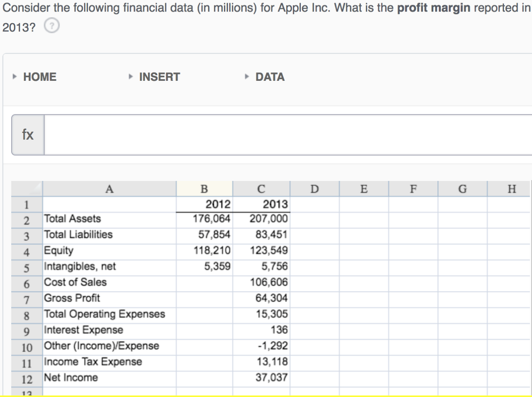Click the cell containing 83,451
Viewport: 532px width, 397px height.
(261, 236)
